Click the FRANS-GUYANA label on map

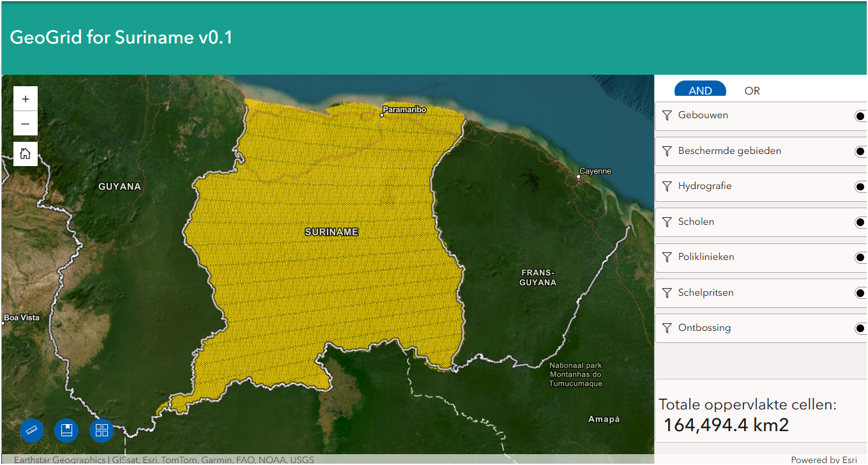[538, 277]
